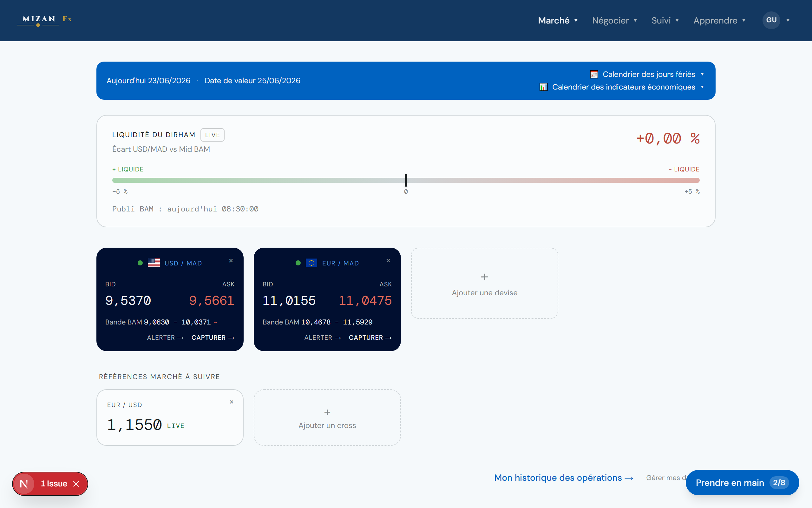Open Mon historique des opérations
This screenshot has height=508, width=812.
click(x=564, y=478)
